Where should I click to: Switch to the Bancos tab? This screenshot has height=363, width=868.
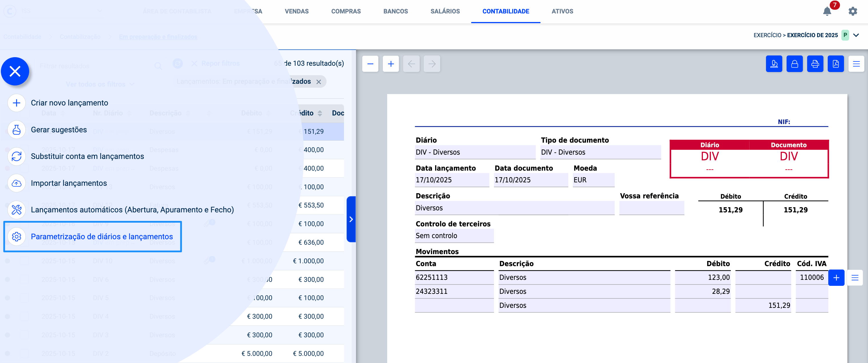pyautogui.click(x=395, y=11)
